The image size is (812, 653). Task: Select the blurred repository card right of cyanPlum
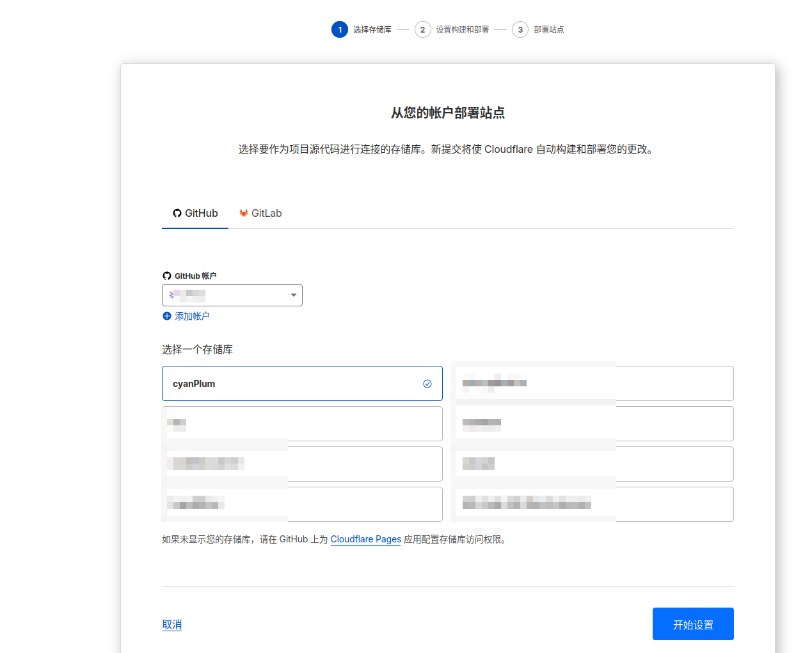[x=593, y=383]
